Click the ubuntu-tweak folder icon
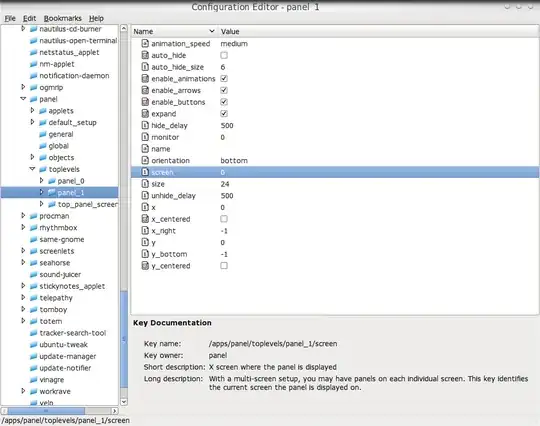 [x=33, y=345]
